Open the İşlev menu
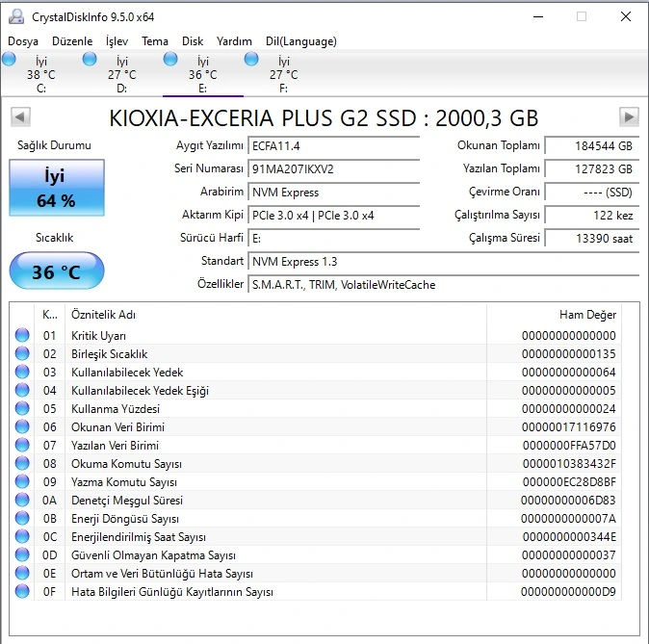The width and height of the screenshot is (649, 644). [117, 41]
